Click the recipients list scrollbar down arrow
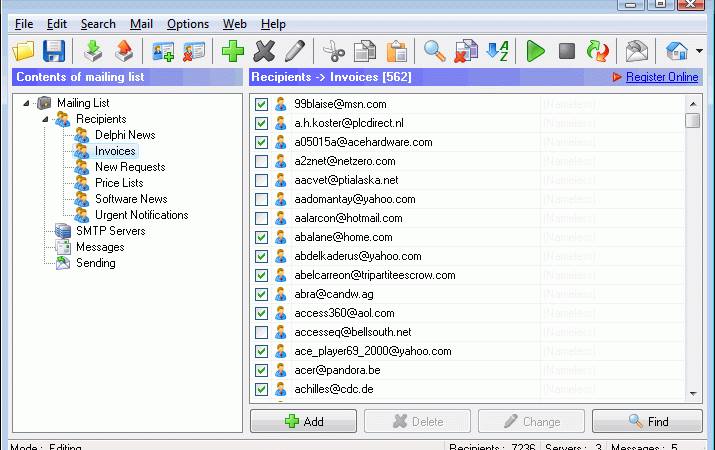715x450 pixels. 693,393
